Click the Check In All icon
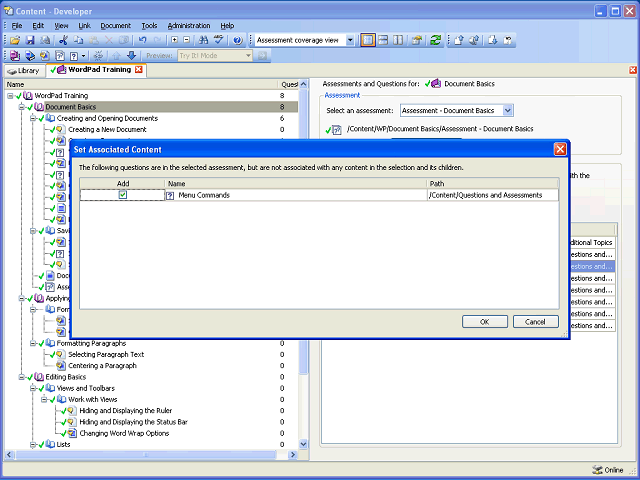Screen dimensions: 640x480 (474, 40)
